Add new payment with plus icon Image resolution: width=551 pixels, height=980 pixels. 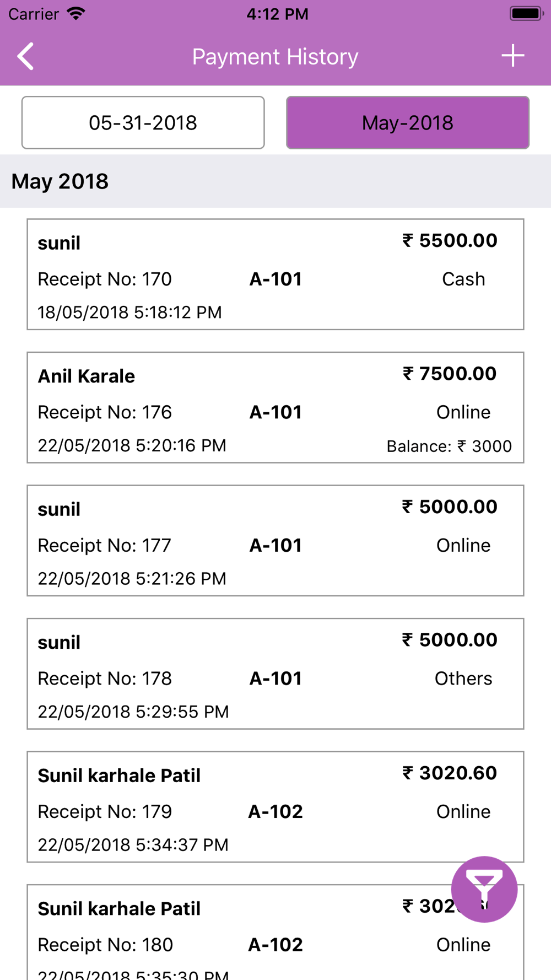[x=512, y=56]
